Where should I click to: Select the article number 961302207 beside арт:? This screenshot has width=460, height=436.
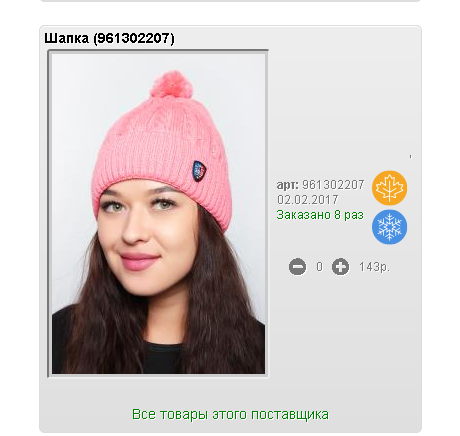[x=333, y=184]
